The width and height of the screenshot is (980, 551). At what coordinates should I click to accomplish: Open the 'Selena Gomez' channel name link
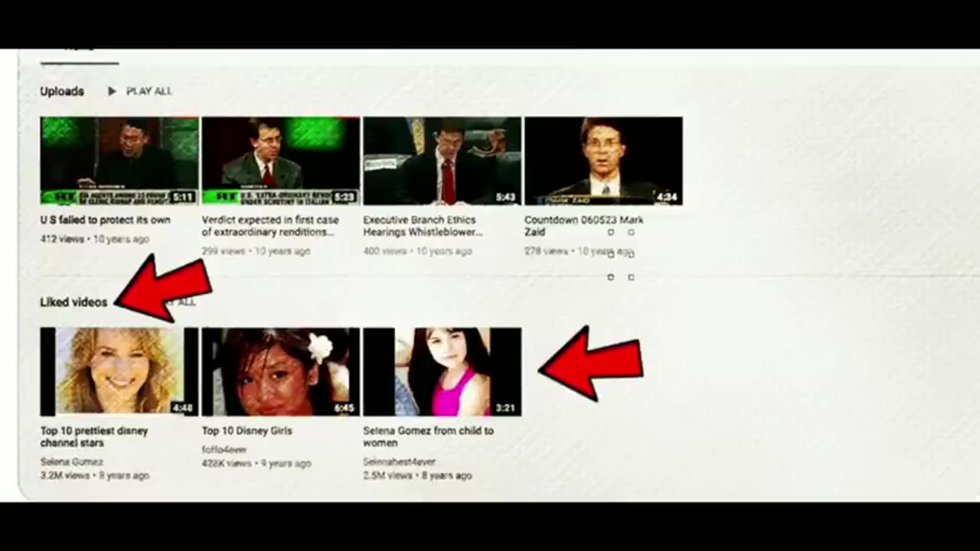[x=71, y=462]
